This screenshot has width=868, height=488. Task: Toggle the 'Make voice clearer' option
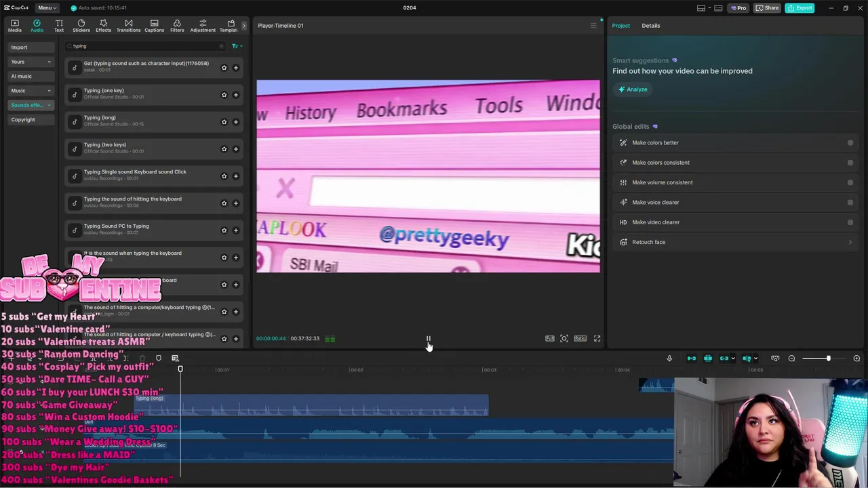click(850, 202)
